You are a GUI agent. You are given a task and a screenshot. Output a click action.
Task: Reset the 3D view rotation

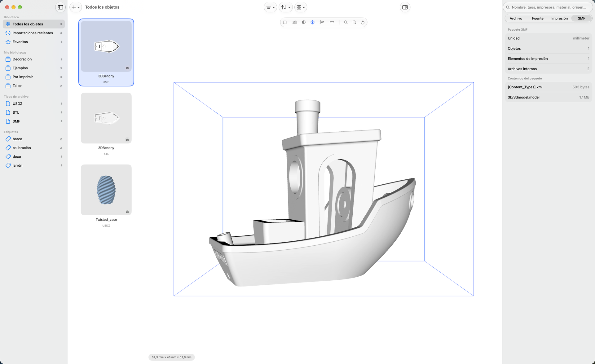point(363,22)
